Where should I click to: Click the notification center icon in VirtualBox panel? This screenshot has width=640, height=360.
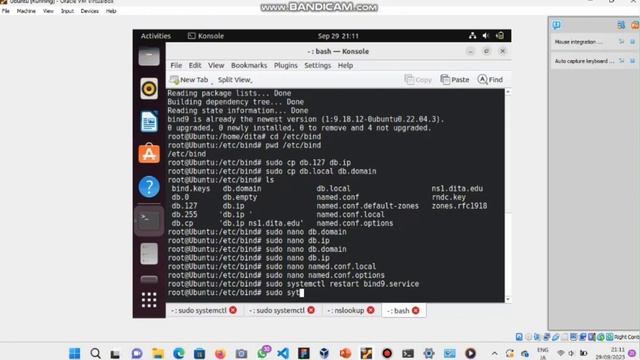tap(556, 25)
